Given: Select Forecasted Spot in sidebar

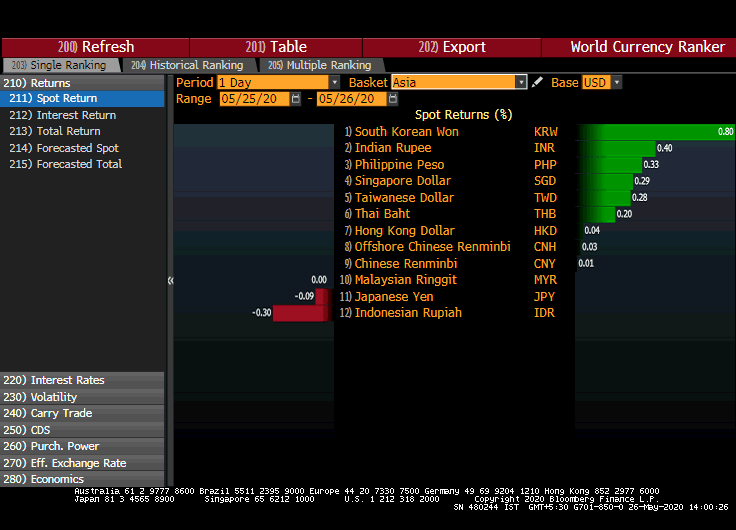Looking at the screenshot, I should point(77,148).
